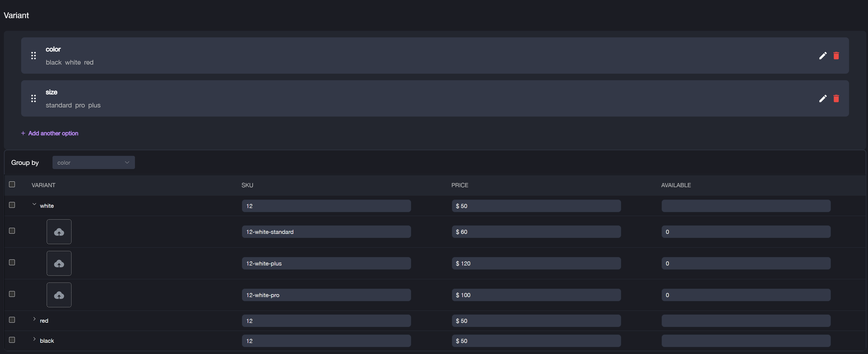Collapse the white variant group
The height and width of the screenshot is (354, 868).
tap(34, 204)
